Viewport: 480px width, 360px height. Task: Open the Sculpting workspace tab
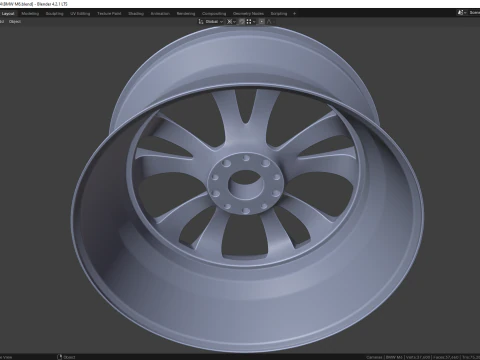point(54,14)
